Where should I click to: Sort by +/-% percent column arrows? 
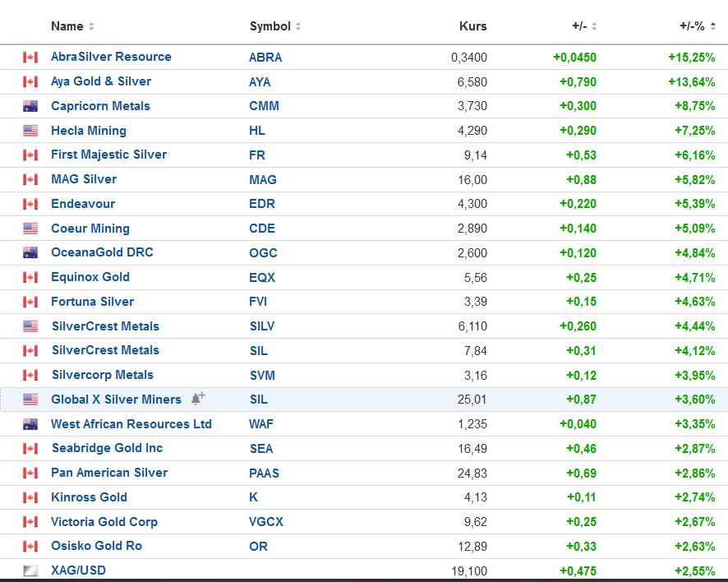pyautogui.click(x=713, y=26)
